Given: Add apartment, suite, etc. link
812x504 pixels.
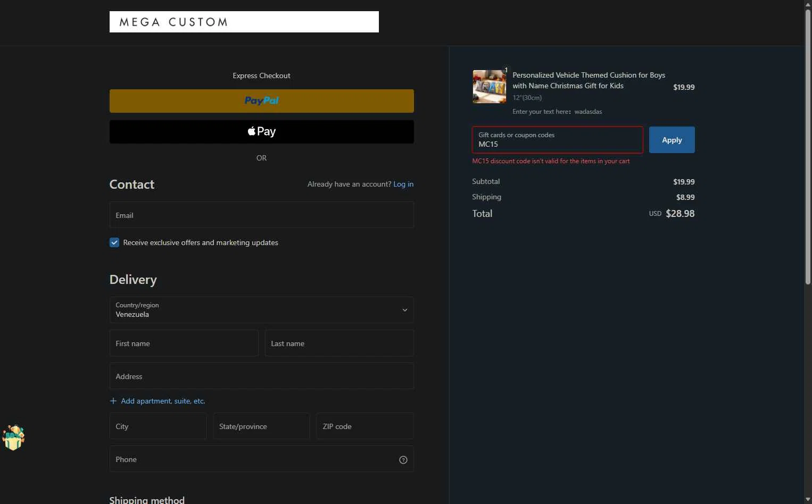Looking at the screenshot, I should coord(158,401).
